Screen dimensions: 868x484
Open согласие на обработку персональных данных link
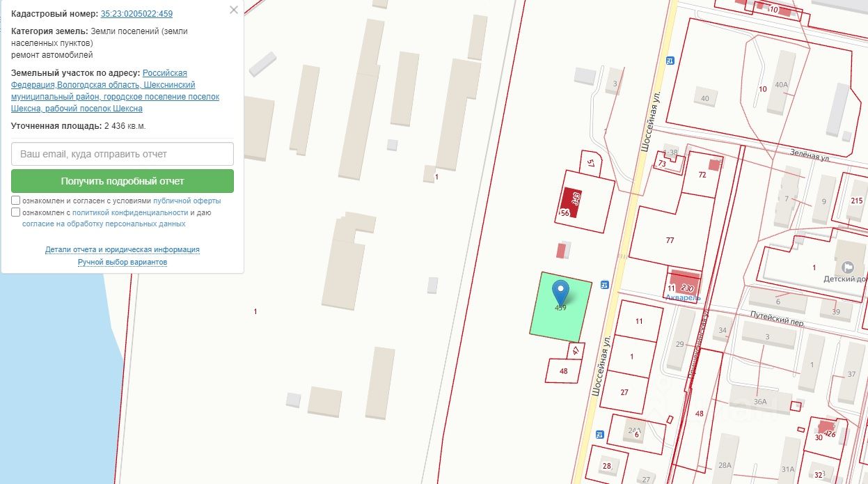[x=104, y=224]
